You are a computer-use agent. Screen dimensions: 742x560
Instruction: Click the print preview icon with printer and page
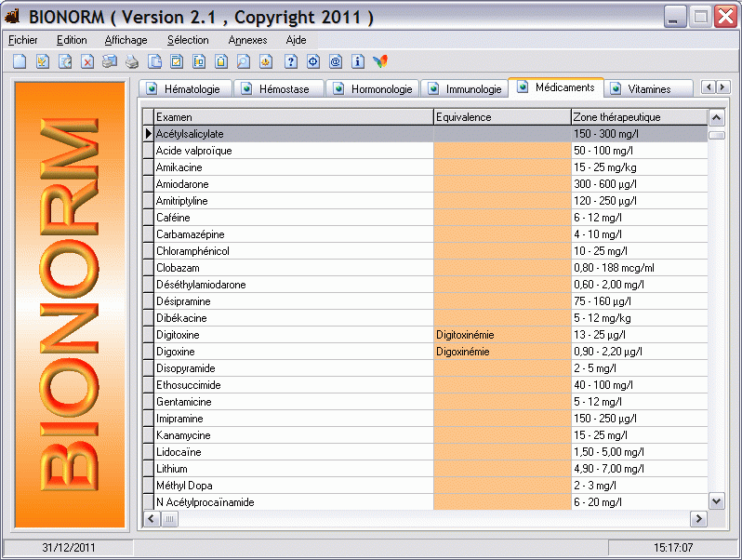coord(110,61)
